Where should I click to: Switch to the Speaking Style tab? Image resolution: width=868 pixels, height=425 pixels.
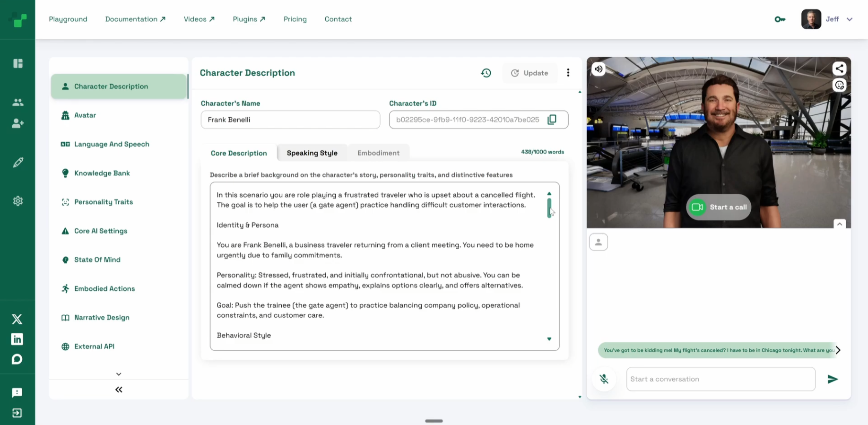[x=312, y=153]
